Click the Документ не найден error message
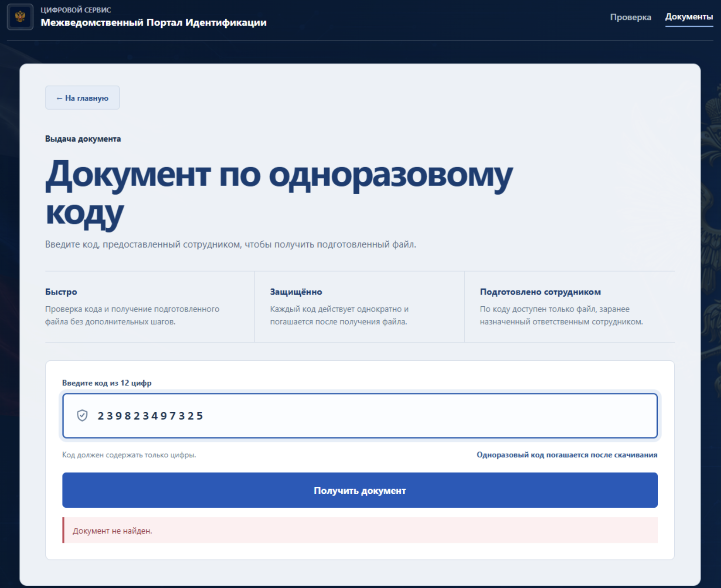 pyautogui.click(x=360, y=530)
